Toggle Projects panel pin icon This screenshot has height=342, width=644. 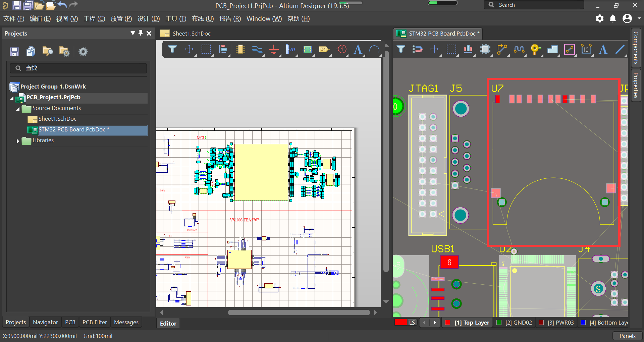tap(141, 33)
